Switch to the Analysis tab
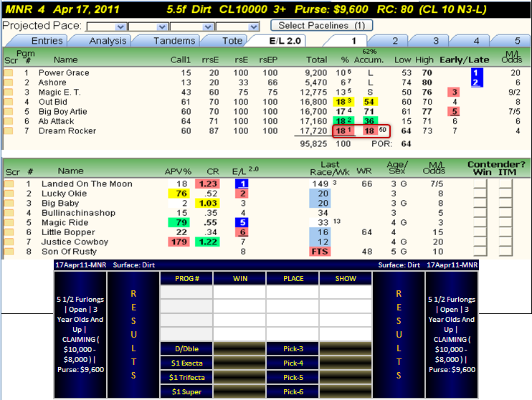Screen dimensions: 532x400 [x=108, y=41]
